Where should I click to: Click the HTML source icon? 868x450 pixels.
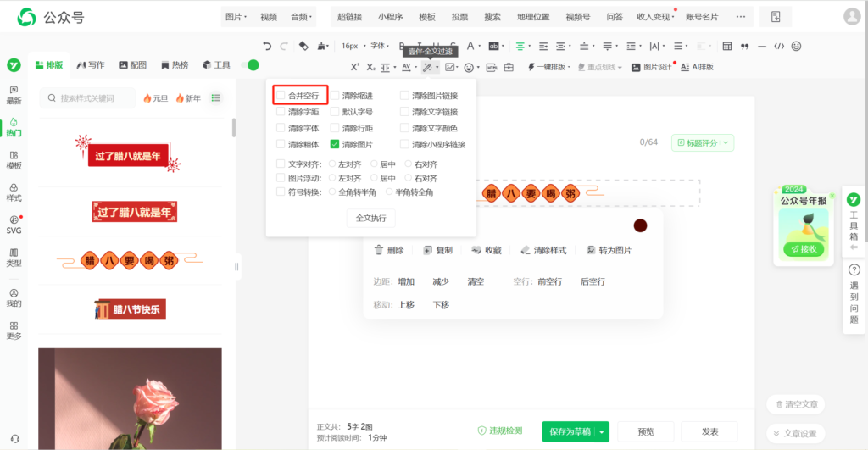pos(492,67)
